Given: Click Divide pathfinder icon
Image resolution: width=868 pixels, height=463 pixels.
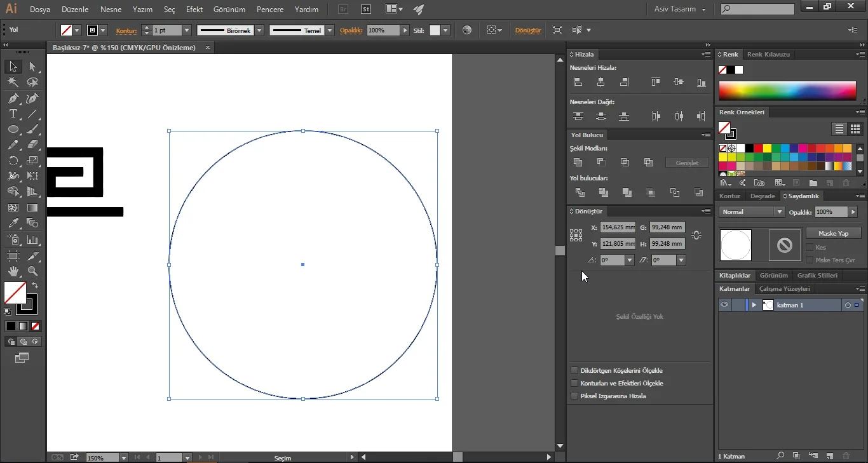Looking at the screenshot, I should click(x=580, y=192).
